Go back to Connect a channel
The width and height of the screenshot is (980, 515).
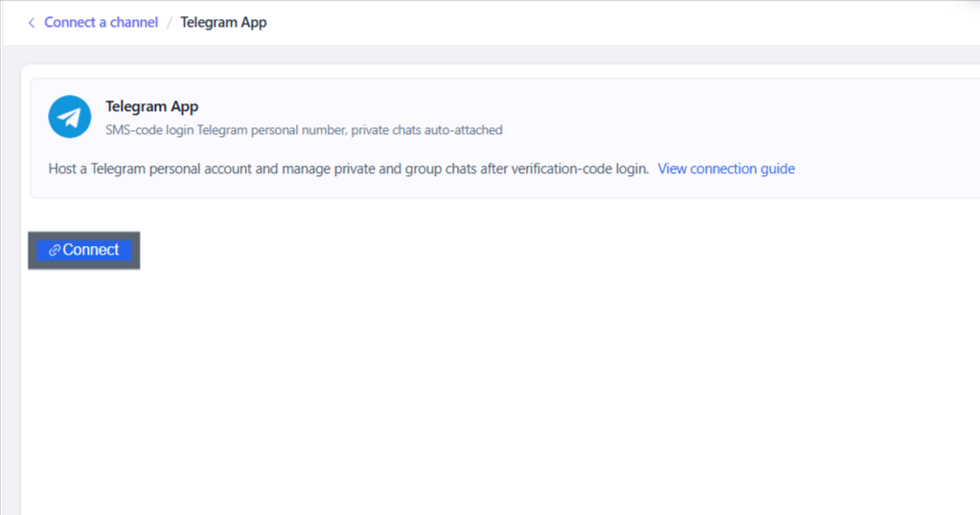[101, 22]
